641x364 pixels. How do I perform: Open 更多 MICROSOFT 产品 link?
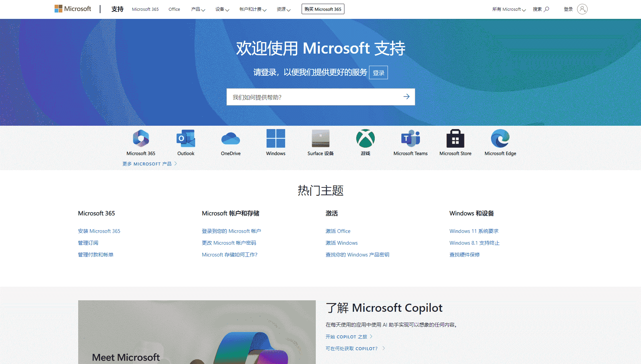click(x=150, y=164)
